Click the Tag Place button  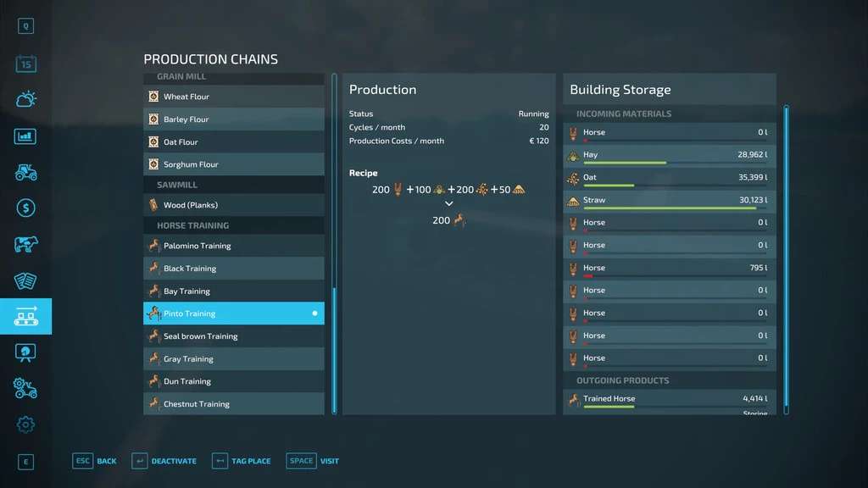click(242, 461)
